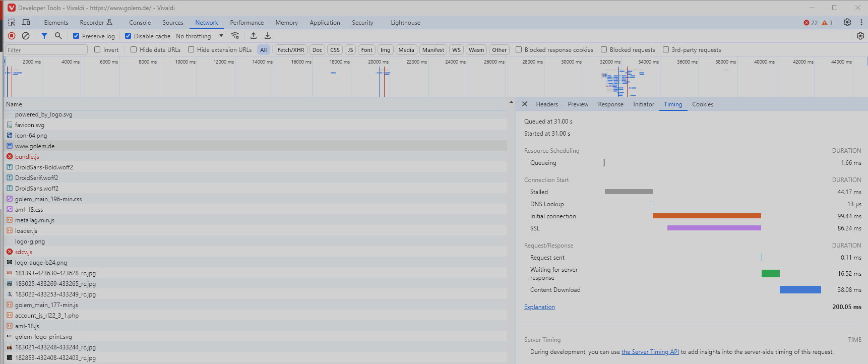This screenshot has height=364, width=868.
Task: Open the Cookies detail tab
Action: [703, 104]
